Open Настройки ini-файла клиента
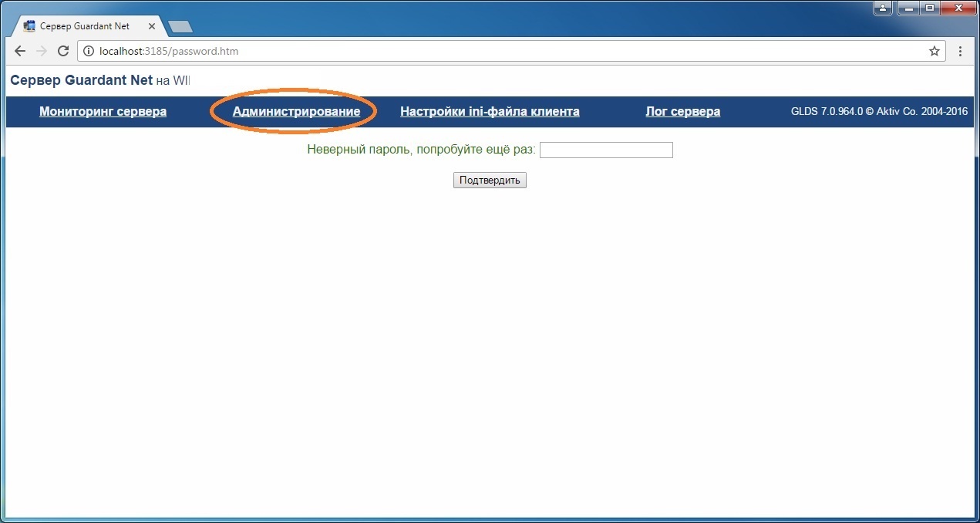 [490, 112]
